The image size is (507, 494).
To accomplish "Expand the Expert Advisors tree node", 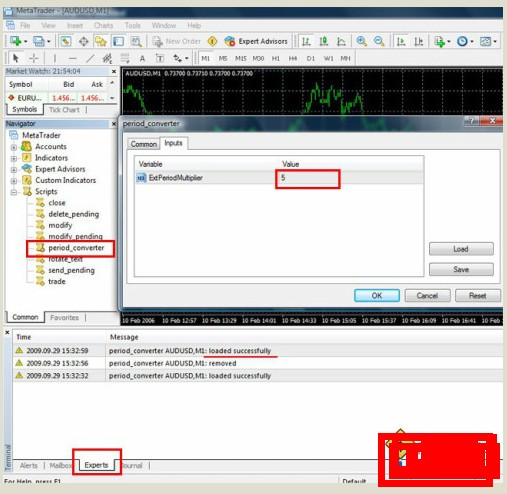I will coord(14,170).
